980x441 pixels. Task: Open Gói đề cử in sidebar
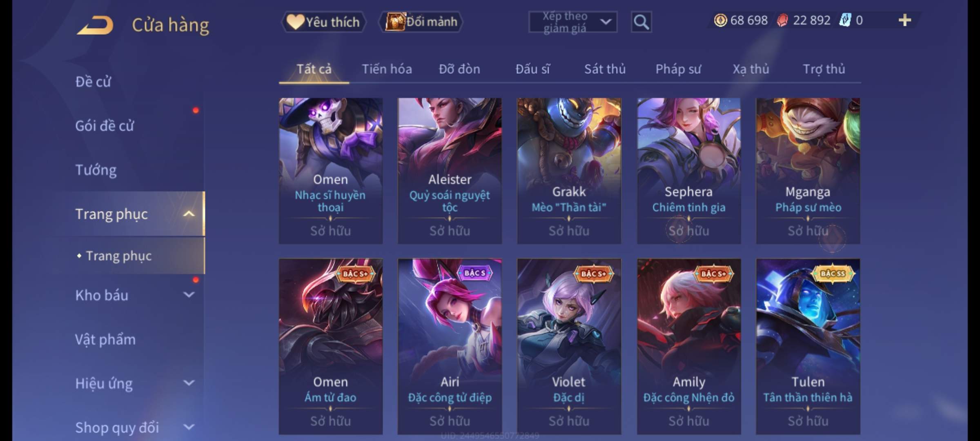[105, 125]
